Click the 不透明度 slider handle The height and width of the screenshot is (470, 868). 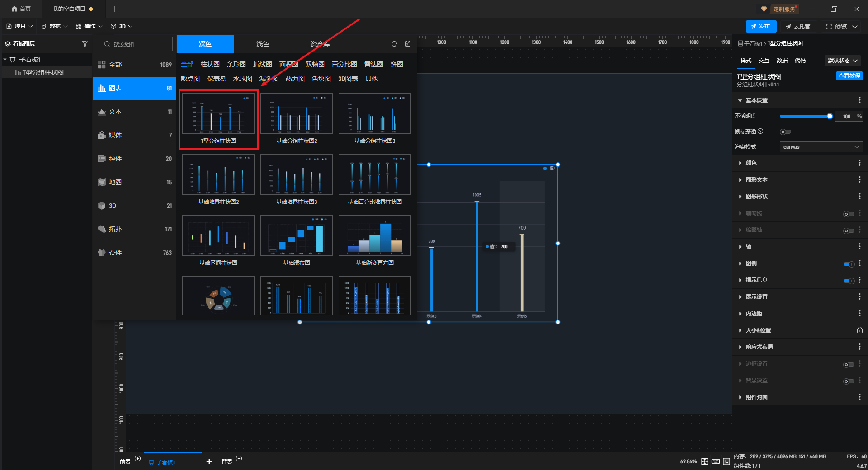pyautogui.click(x=830, y=117)
